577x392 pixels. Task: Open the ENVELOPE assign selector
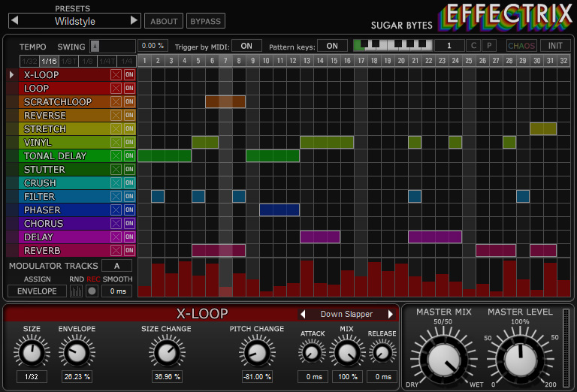[x=37, y=291]
